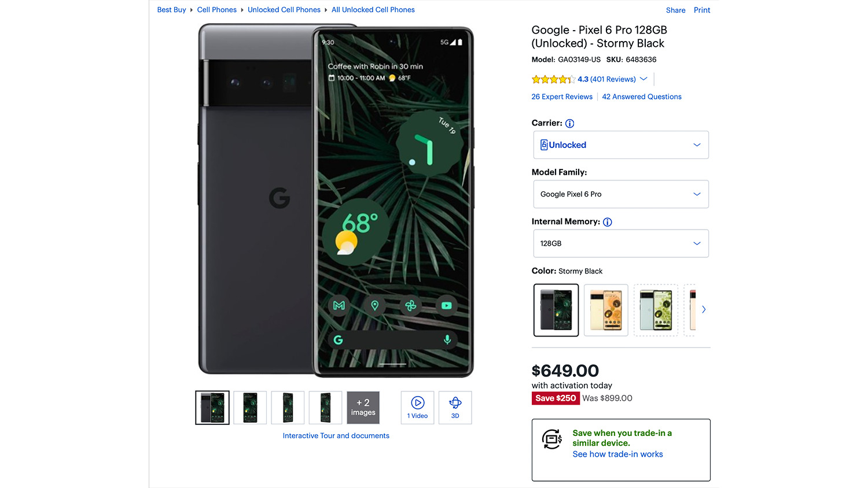Open the +2 images thumbnail
This screenshot has width=868, height=488.
click(363, 408)
